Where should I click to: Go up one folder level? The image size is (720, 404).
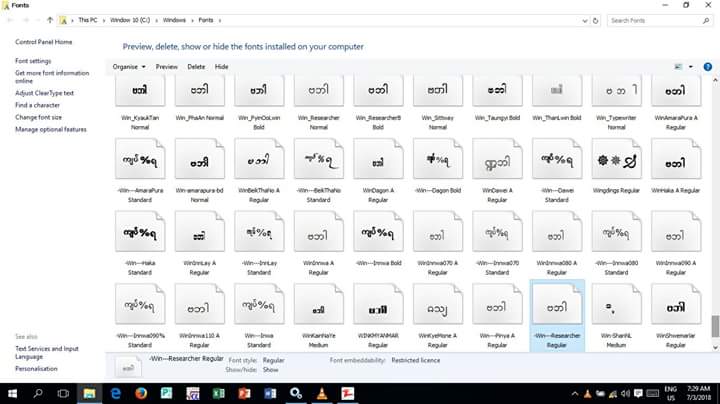pyautogui.click(x=50, y=20)
